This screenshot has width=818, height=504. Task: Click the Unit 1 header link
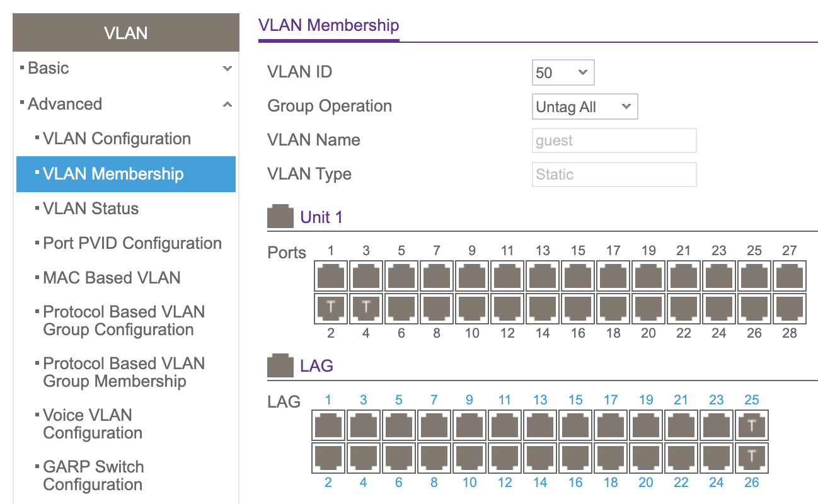coord(321,217)
